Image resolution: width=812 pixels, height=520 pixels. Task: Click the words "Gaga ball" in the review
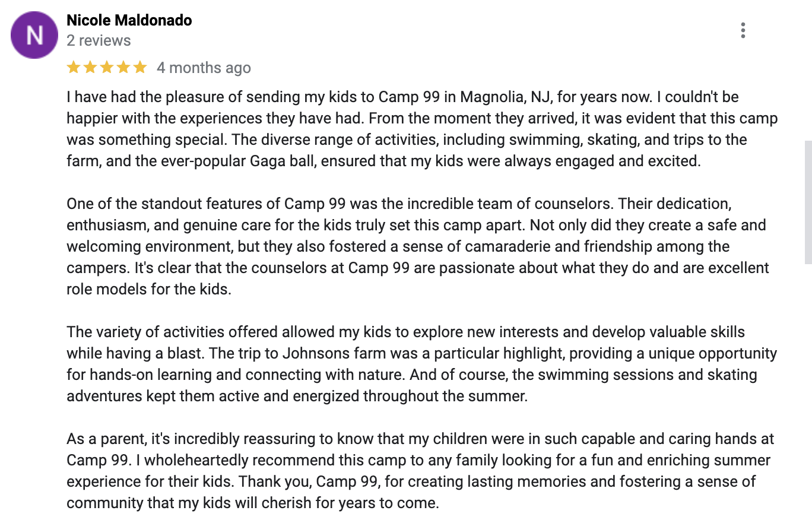coord(288,161)
